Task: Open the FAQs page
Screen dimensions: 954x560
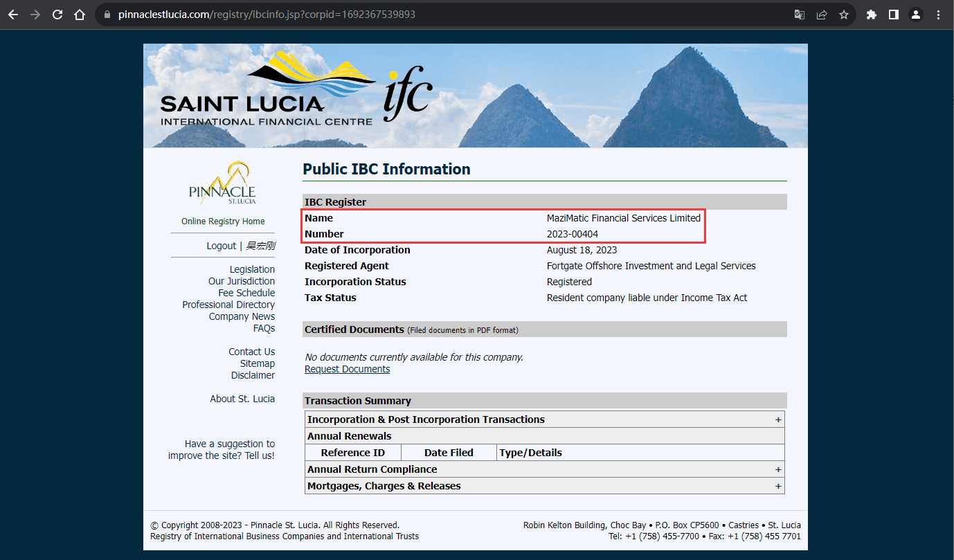Action: (x=264, y=328)
